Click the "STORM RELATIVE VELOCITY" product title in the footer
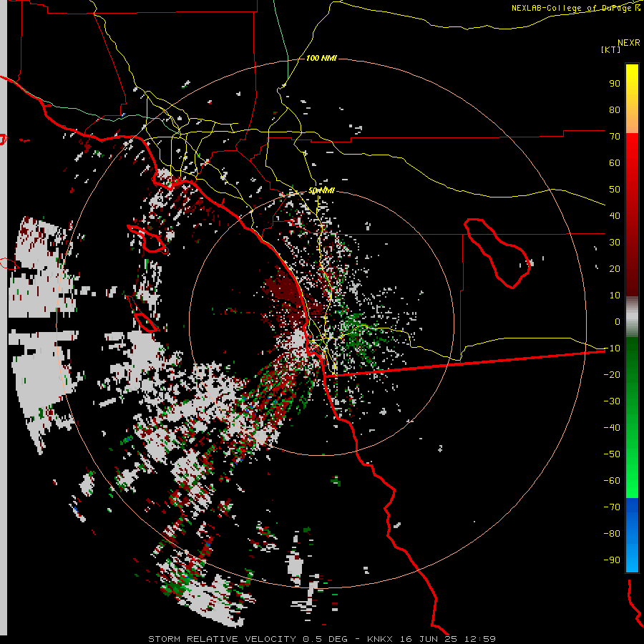 click(222, 639)
